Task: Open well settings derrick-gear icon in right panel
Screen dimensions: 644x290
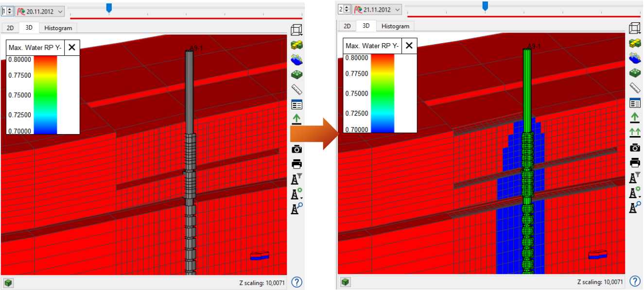Action: 635,191
